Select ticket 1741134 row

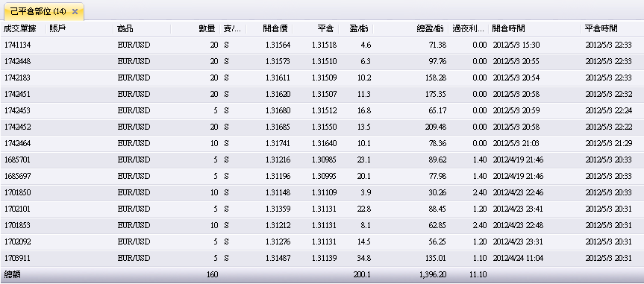322,45
